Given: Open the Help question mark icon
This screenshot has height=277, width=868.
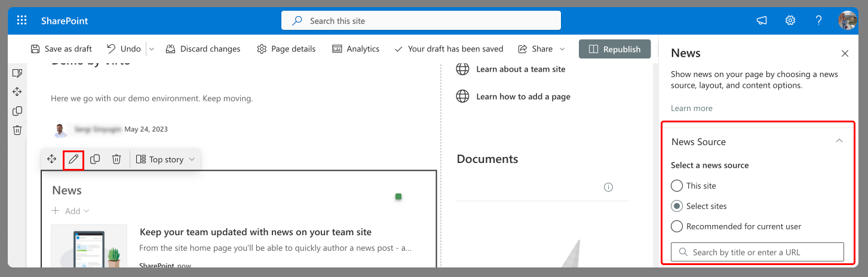Looking at the screenshot, I should 819,20.
